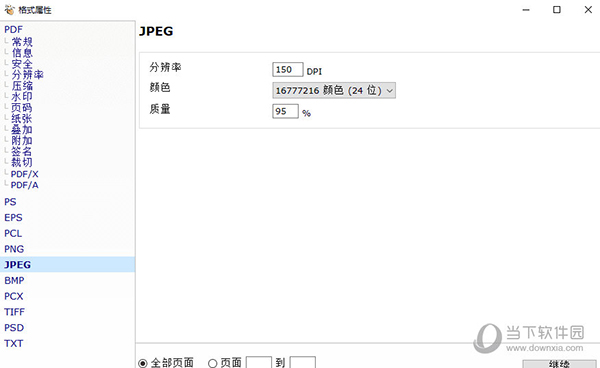
Task: Open the PDF/A entry
Action: pos(24,185)
